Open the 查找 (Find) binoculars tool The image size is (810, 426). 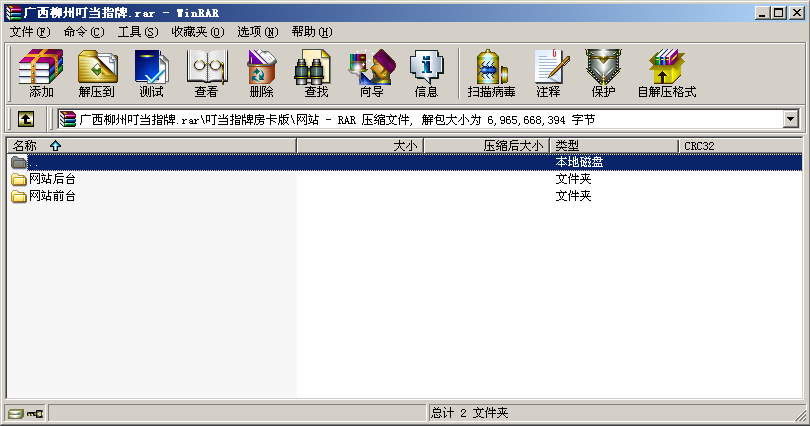tap(316, 73)
